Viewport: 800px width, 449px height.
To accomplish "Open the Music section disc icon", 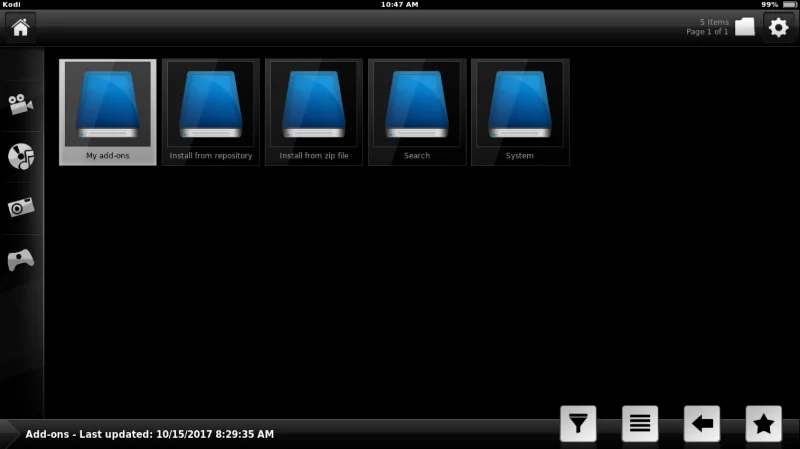I will [x=21, y=156].
